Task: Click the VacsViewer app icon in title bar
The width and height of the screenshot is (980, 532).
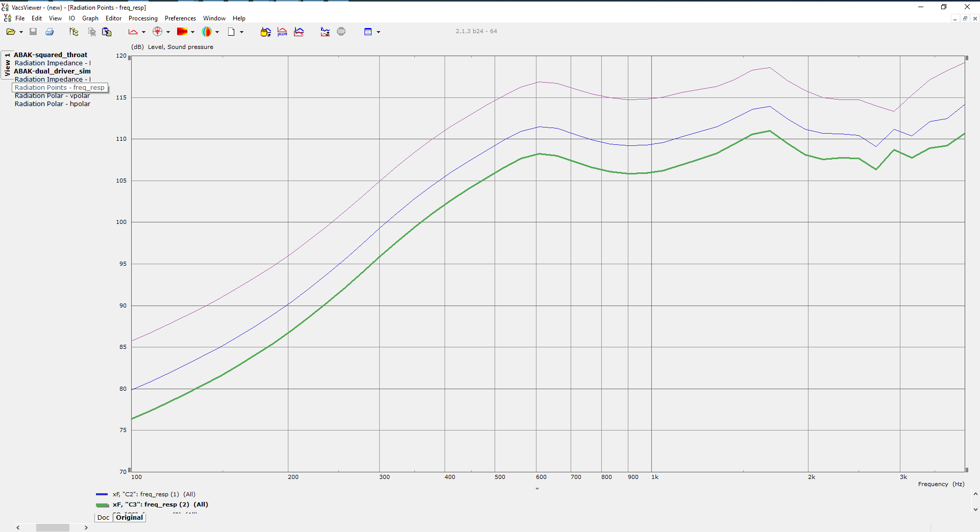Action: pyautogui.click(x=5, y=7)
